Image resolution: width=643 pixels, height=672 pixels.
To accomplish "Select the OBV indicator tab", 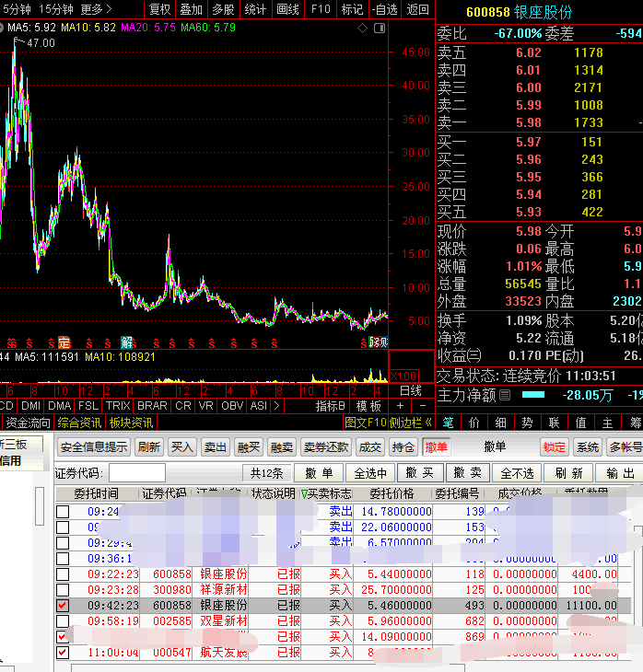I will tap(232, 406).
